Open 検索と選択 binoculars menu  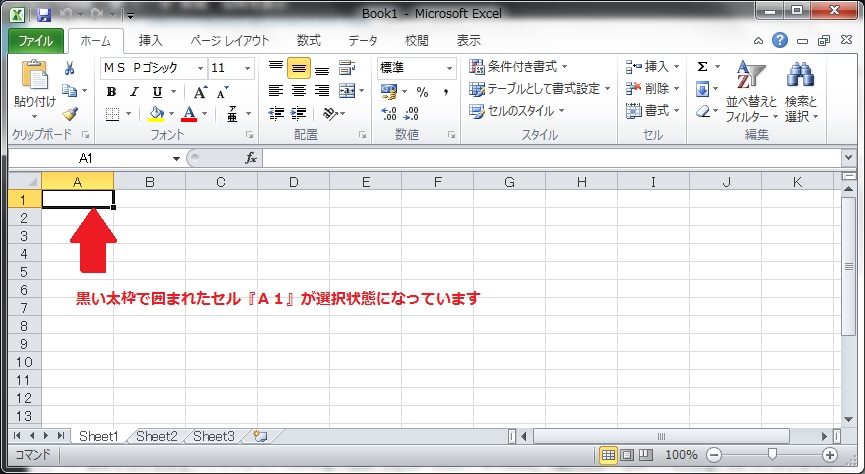tap(801, 92)
